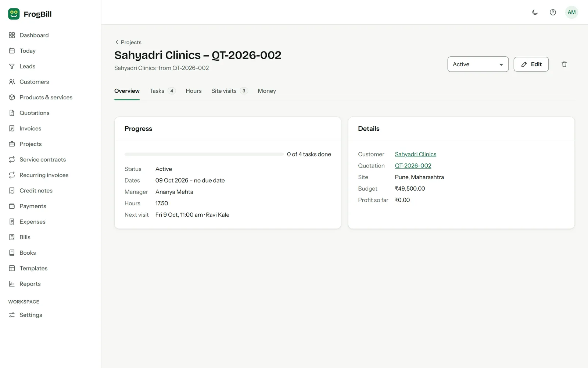Click manager name Ananya Mehta
The width and height of the screenshot is (588, 368).
click(174, 192)
